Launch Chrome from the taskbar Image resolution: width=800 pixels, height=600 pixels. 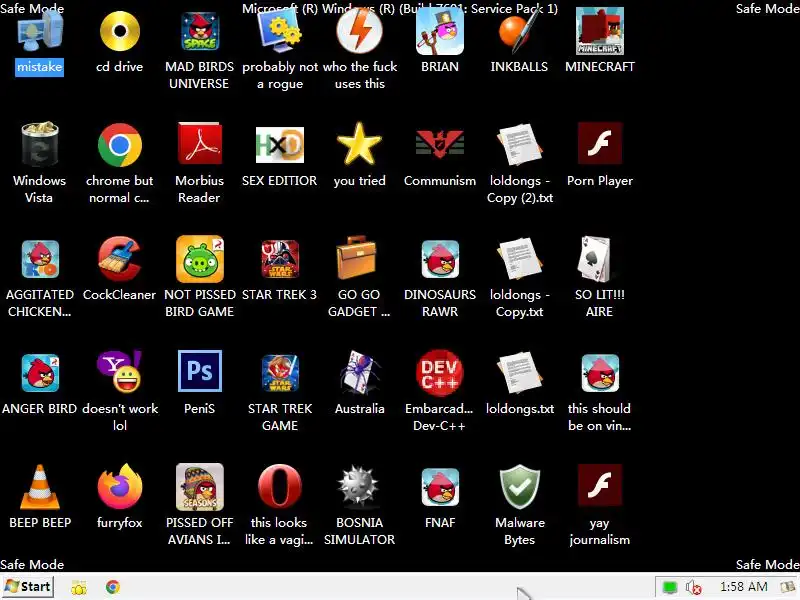pyautogui.click(x=113, y=587)
